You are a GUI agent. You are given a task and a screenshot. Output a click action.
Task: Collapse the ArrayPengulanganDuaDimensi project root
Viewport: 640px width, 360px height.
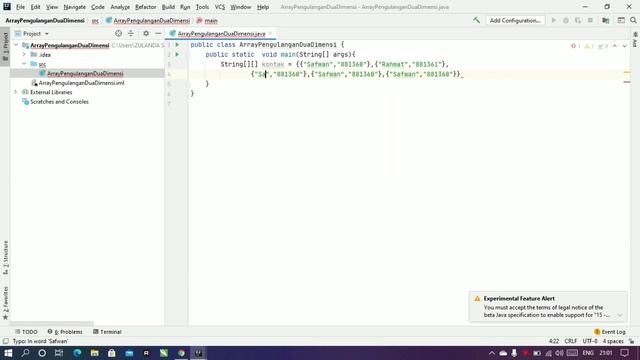coord(16,45)
